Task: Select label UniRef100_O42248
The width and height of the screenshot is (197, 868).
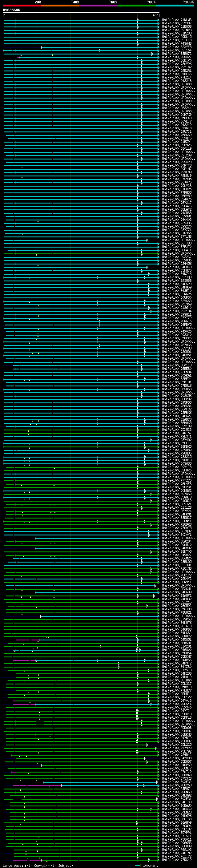Action: pos(177,81)
